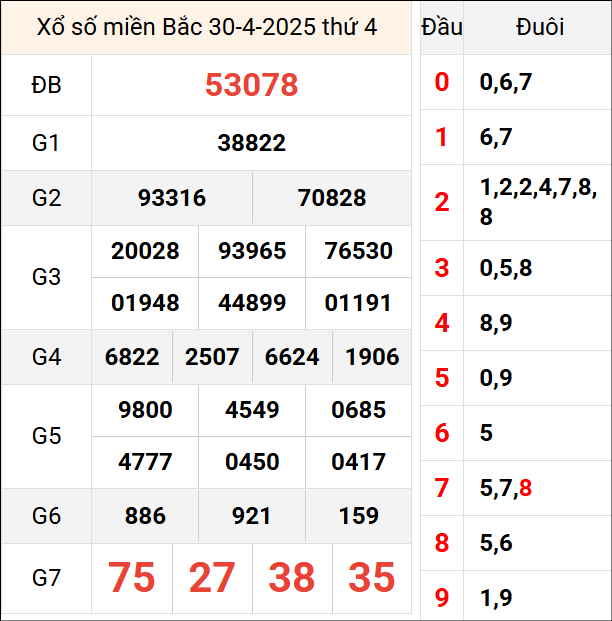
Task: Select the Đầu column header
Action: (442, 27)
